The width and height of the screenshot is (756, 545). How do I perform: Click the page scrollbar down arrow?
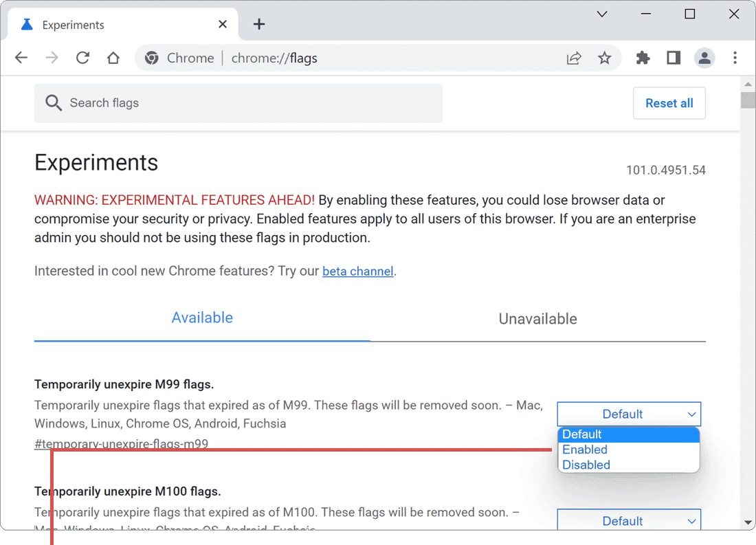pos(748,522)
